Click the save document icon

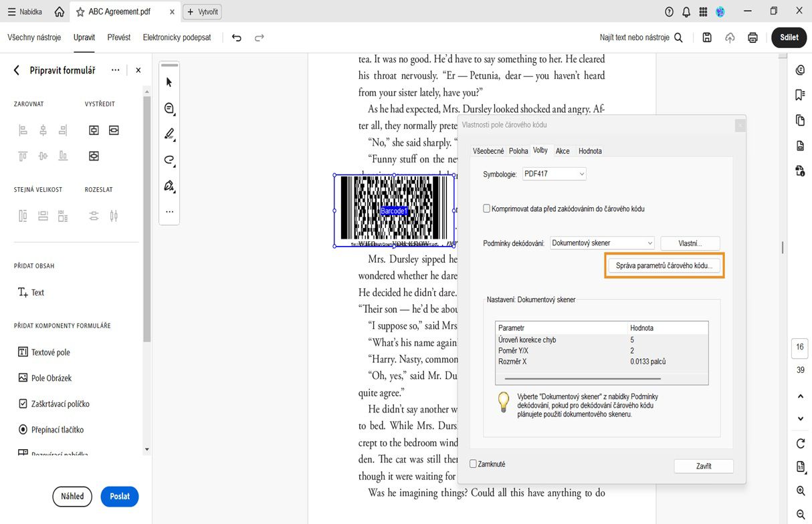(707, 38)
